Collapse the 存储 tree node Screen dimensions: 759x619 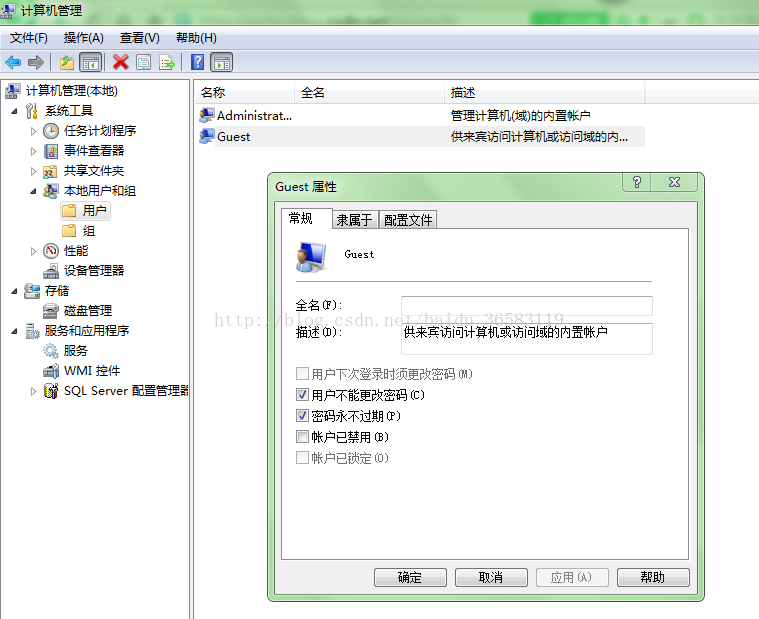click(15, 291)
